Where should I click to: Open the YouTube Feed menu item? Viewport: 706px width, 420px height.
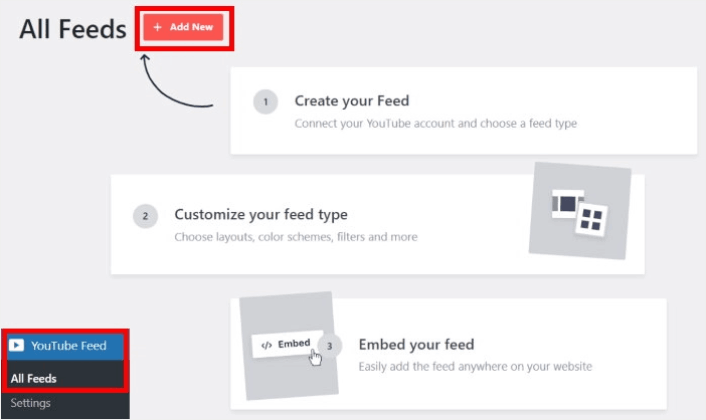pos(65,346)
